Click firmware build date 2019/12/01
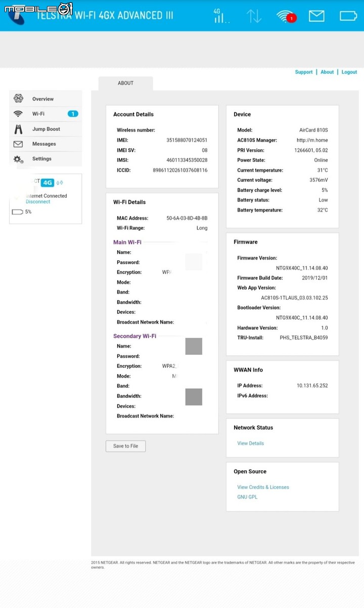 coord(314,278)
